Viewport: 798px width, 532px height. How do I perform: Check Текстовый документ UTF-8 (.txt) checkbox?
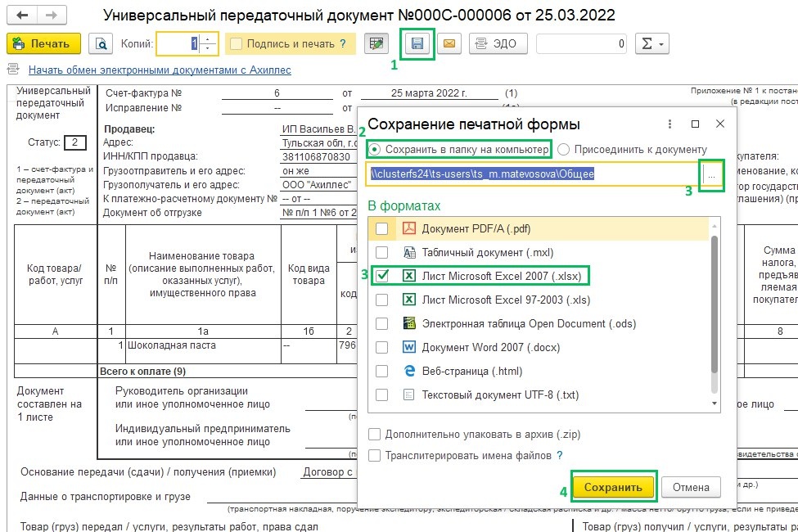pos(381,395)
